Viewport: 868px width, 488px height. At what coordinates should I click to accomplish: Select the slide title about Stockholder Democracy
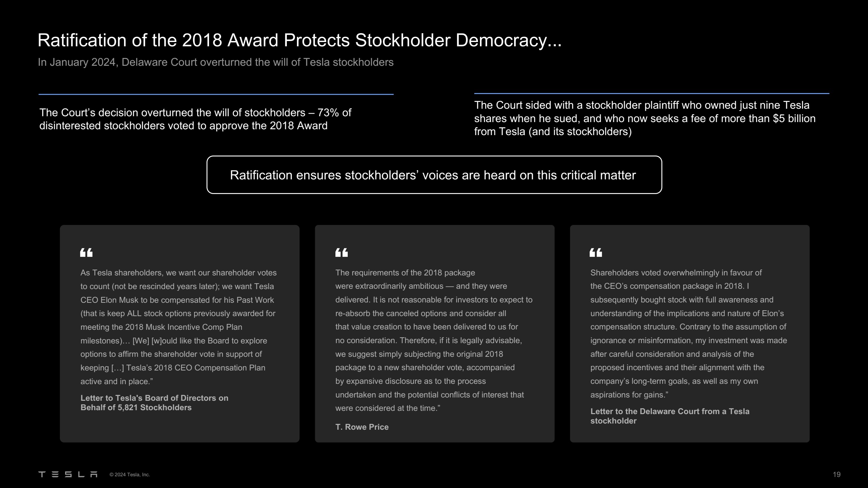click(299, 40)
